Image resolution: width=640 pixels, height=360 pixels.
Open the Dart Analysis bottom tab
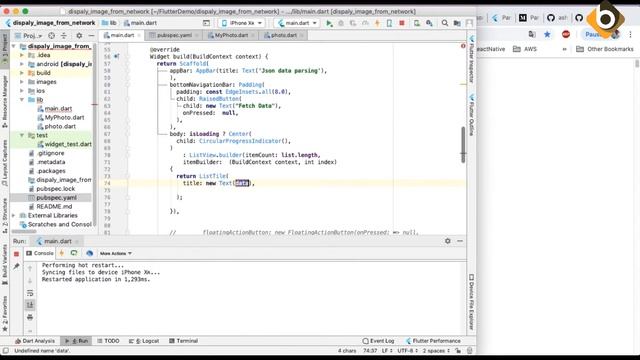tap(35, 341)
